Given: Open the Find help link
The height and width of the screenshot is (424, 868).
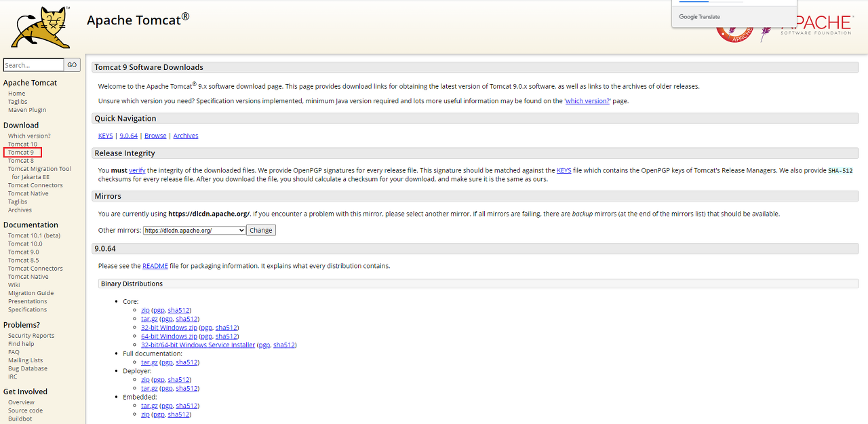Looking at the screenshot, I should (x=21, y=344).
